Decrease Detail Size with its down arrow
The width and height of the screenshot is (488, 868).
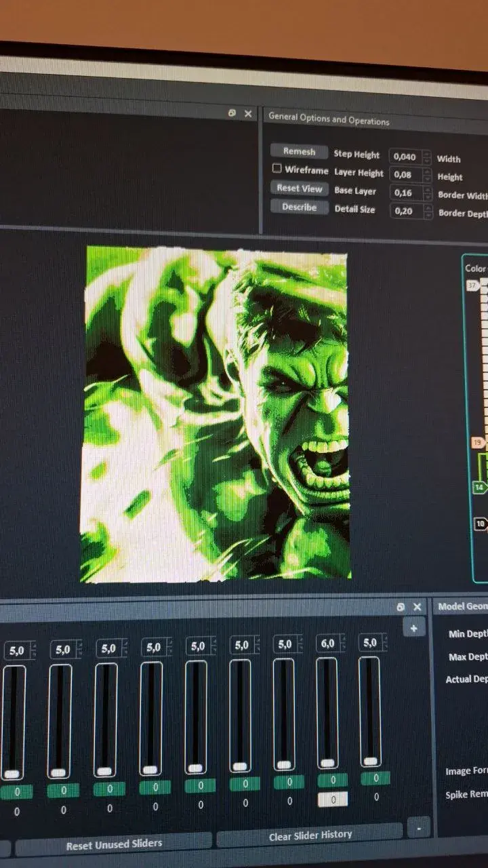pyautogui.click(x=427, y=216)
